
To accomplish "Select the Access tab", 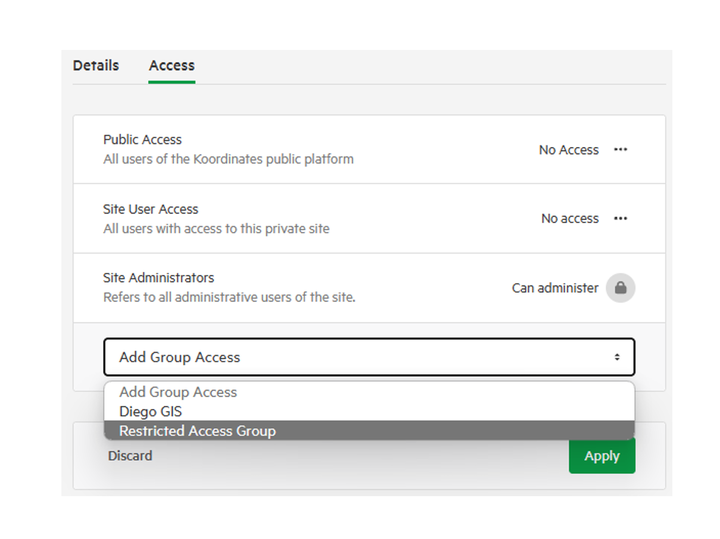I will [x=172, y=66].
